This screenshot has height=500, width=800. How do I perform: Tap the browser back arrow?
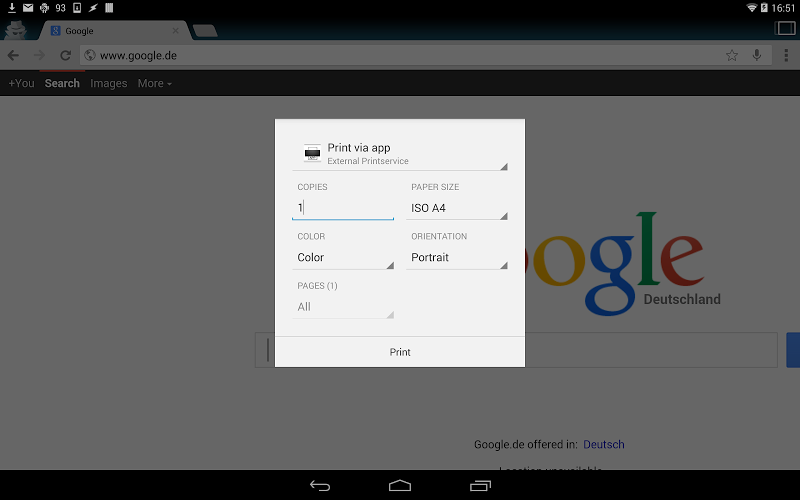(x=13, y=55)
